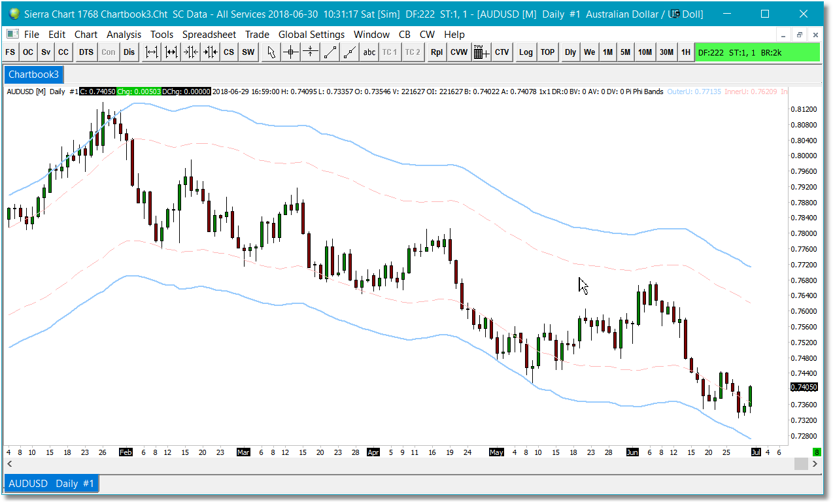833x504 pixels.
Task: Select the horizontal-line-with-arrows tool icon
Action: tap(311, 52)
